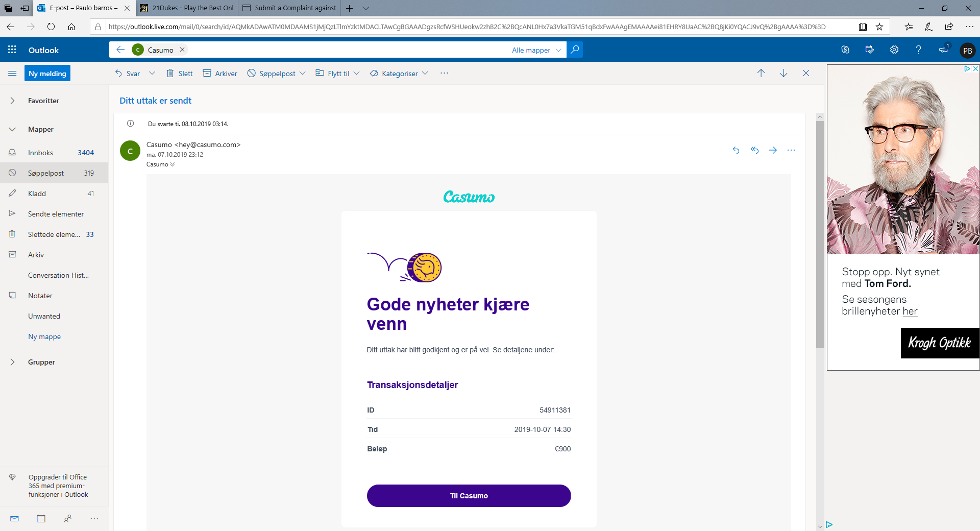Click the Ny melding button

(47, 73)
